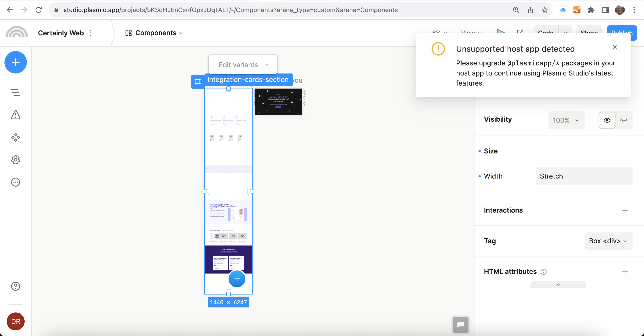Add a new interaction with plus button
Screen dimensions: 644x336
tap(625, 210)
